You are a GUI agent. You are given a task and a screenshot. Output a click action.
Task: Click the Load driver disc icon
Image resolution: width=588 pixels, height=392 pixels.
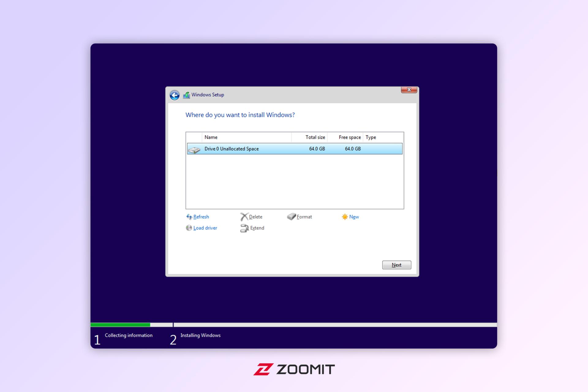click(189, 228)
